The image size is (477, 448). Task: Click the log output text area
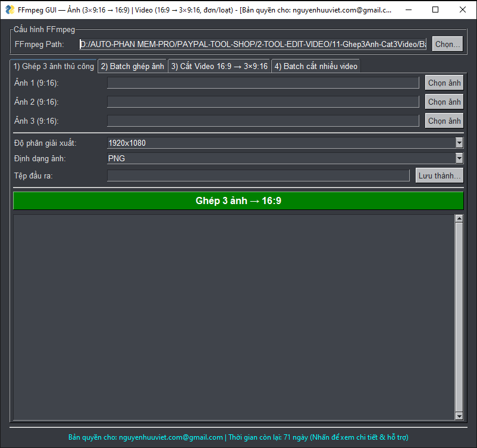pyautogui.click(x=234, y=318)
